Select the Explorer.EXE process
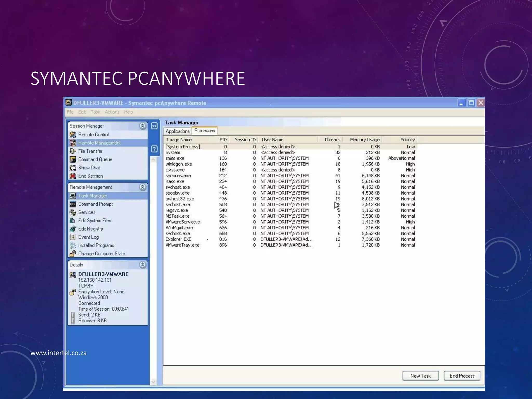 click(x=290, y=239)
